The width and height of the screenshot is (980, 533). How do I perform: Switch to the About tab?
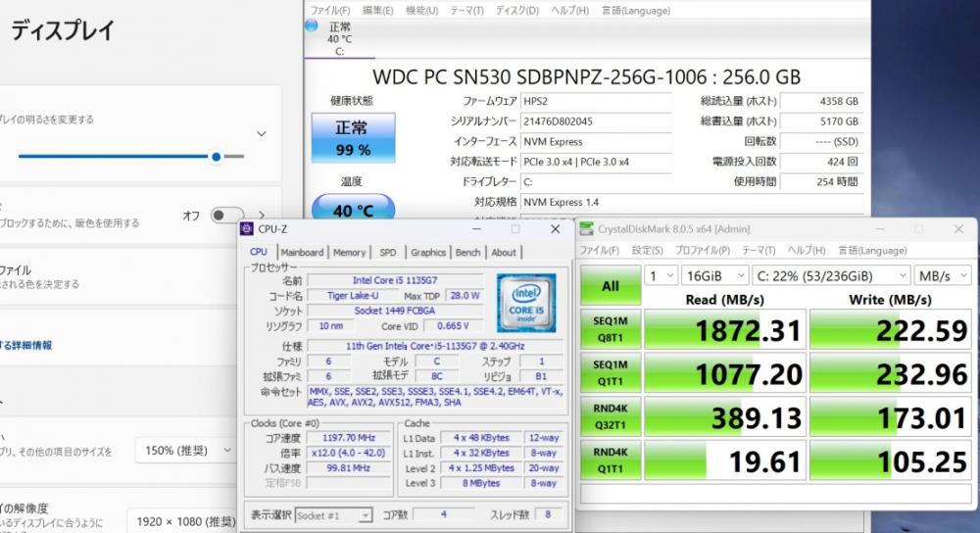click(504, 253)
